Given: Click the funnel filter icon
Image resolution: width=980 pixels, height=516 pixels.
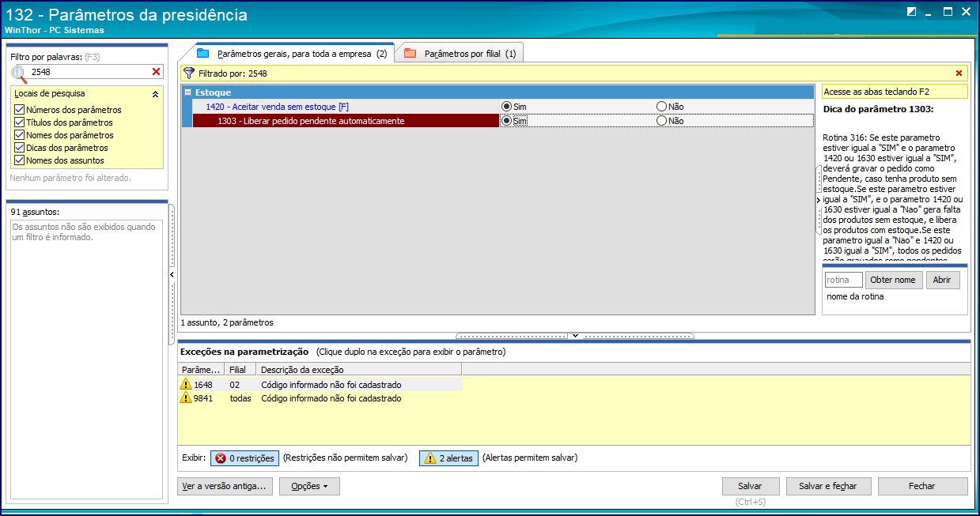Looking at the screenshot, I should [188, 73].
